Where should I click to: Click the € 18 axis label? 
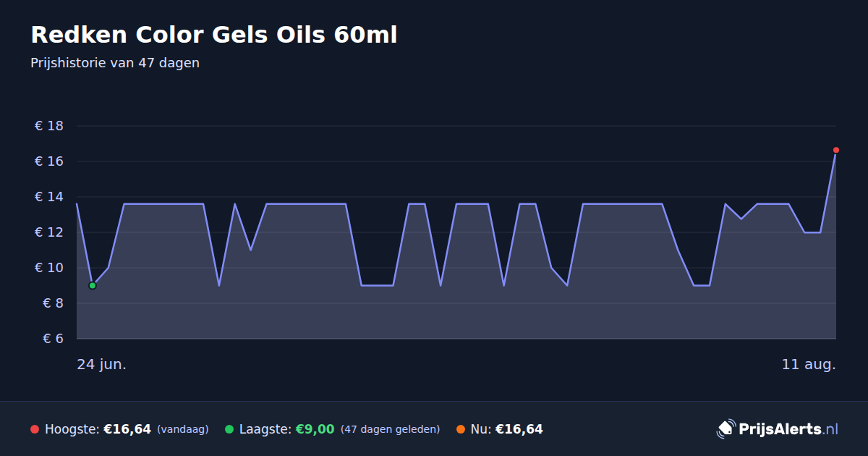click(x=49, y=126)
